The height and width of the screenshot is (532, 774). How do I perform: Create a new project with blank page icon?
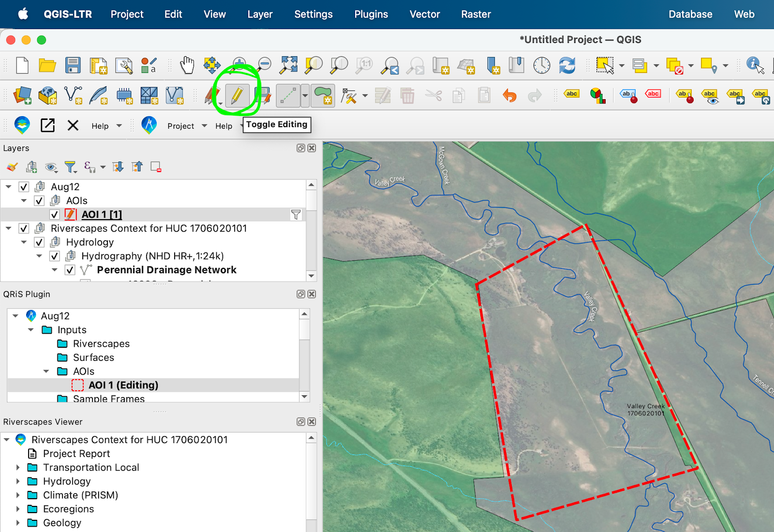[22, 65]
